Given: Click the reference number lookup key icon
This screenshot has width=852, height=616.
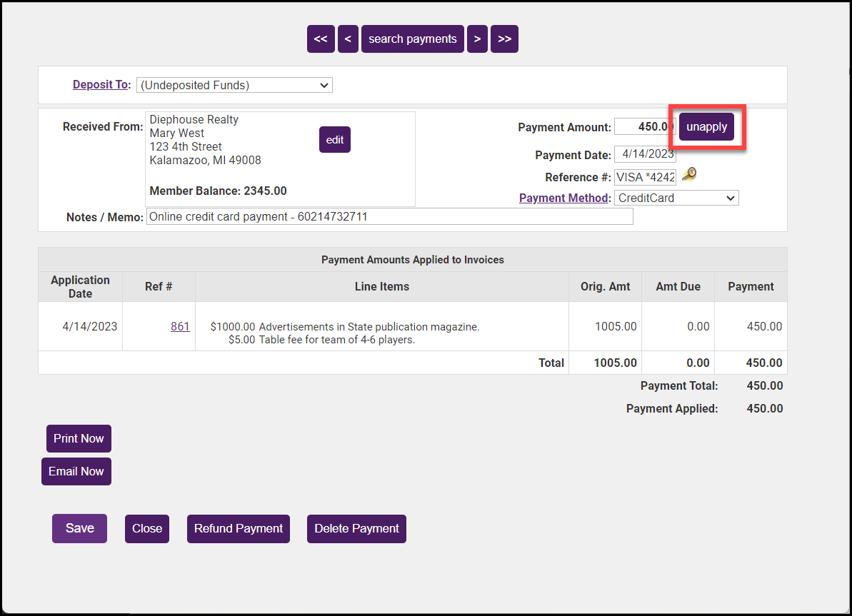Looking at the screenshot, I should [689, 174].
